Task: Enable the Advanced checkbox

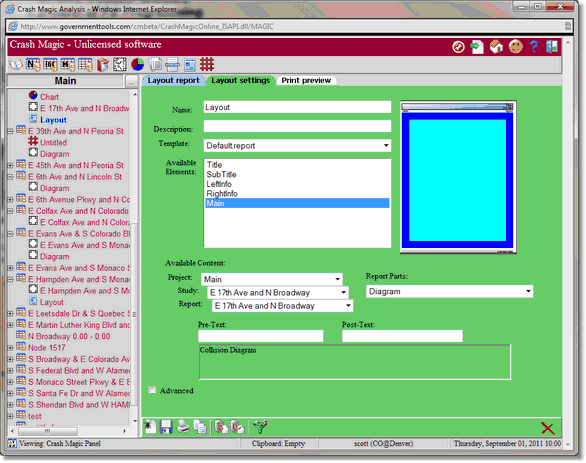Action: click(x=152, y=391)
